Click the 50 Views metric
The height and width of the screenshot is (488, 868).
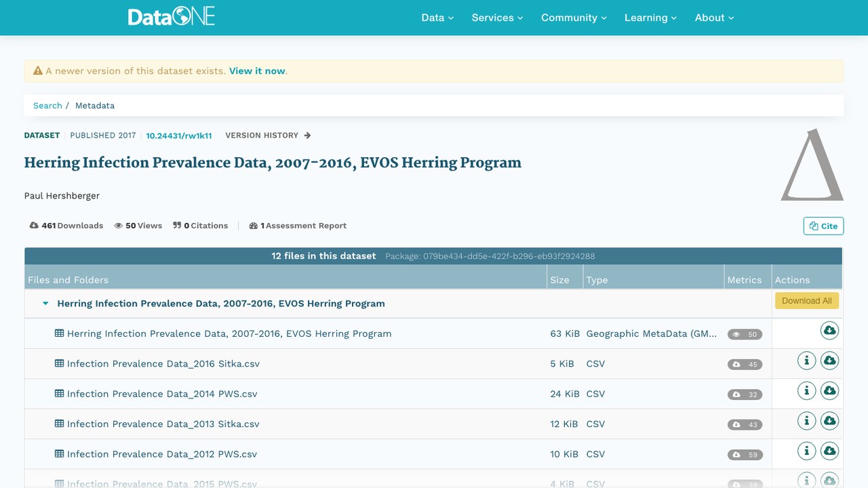[x=138, y=226]
